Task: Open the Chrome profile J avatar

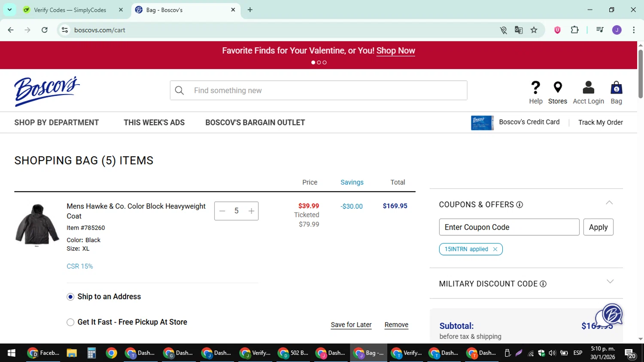Action: click(x=617, y=30)
